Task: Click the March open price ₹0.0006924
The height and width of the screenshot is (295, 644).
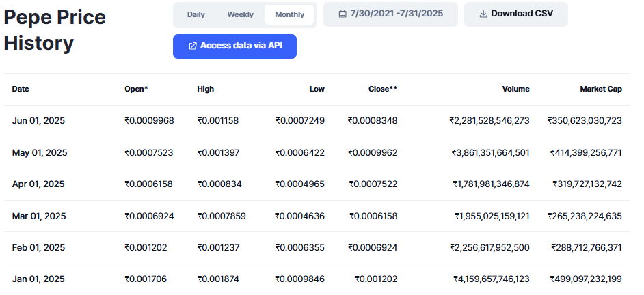Action: point(149,216)
